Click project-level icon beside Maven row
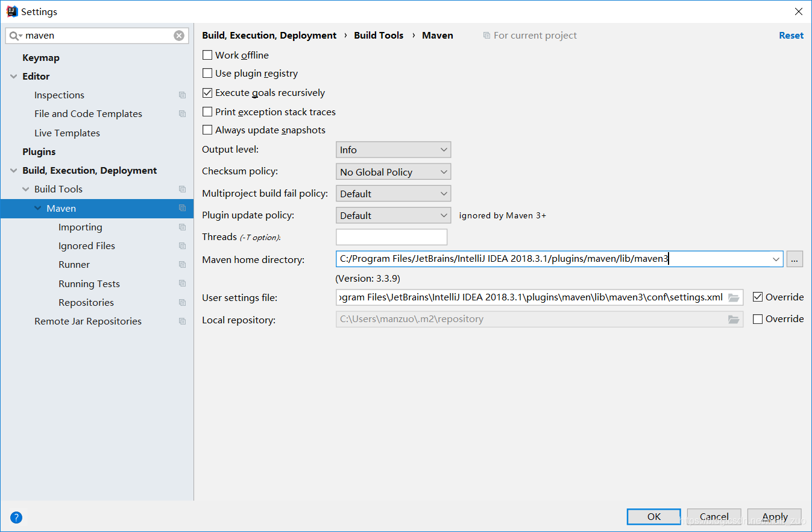The image size is (812, 532). point(182,208)
